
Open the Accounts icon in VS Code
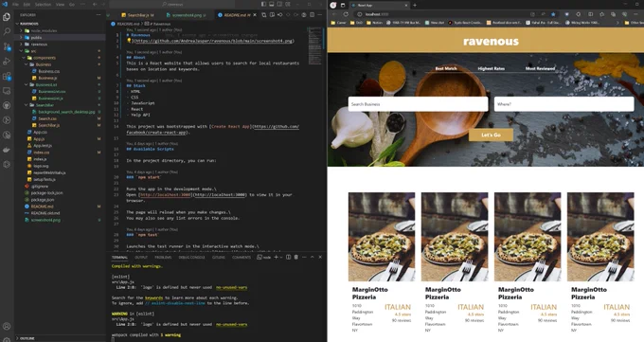7,327
